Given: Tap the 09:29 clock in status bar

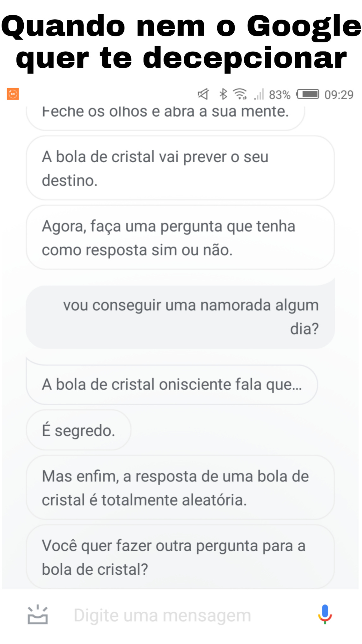Looking at the screenshot, I should coord(339,95).
